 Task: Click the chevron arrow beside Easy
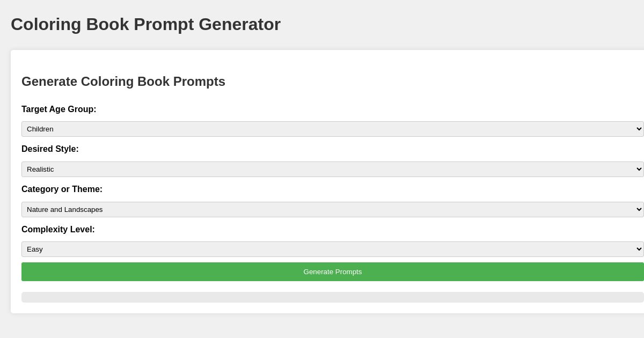639,249
